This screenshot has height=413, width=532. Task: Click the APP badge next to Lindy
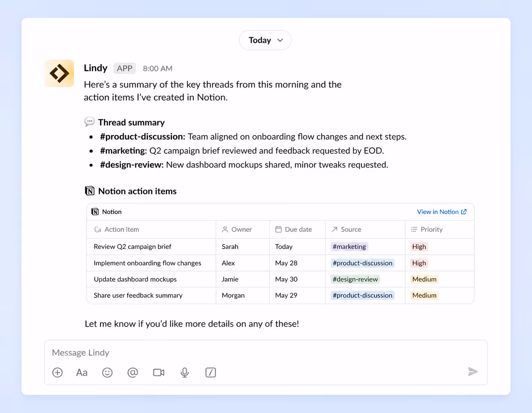point(124,68)
